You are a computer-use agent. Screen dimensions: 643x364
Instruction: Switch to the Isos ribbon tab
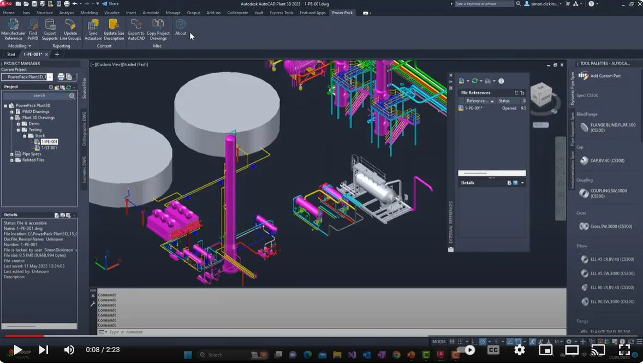click(x=26, y=13)
